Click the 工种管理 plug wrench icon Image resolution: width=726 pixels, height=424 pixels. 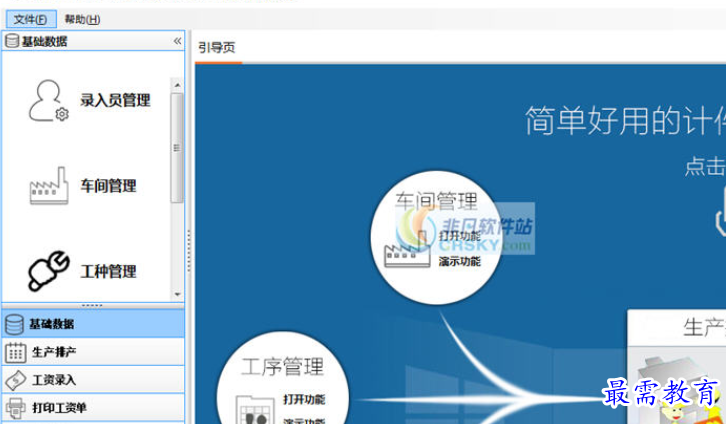tap(49, 271)
